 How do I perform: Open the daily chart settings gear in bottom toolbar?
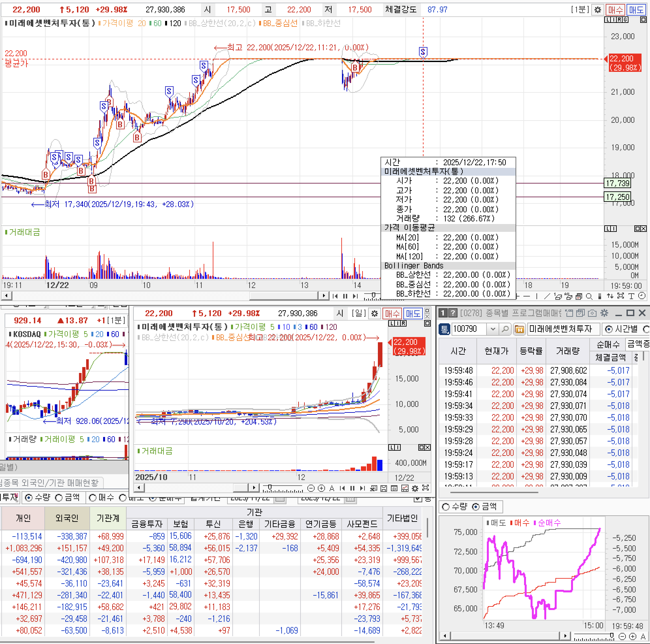[415, 488]
